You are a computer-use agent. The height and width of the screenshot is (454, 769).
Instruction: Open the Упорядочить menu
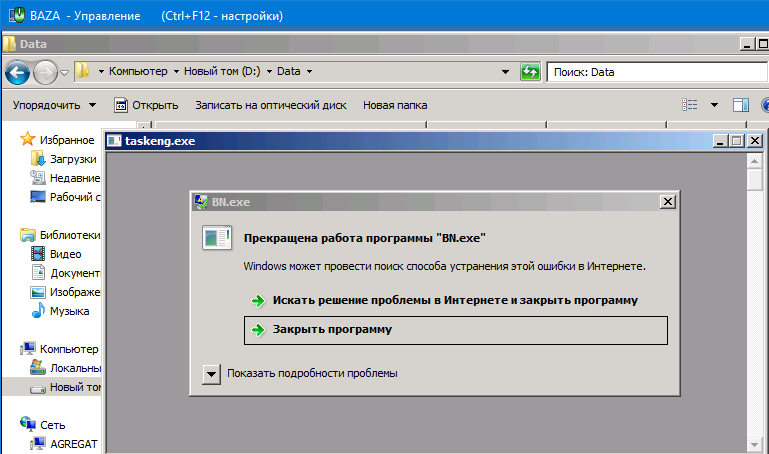tap(54, 105)
